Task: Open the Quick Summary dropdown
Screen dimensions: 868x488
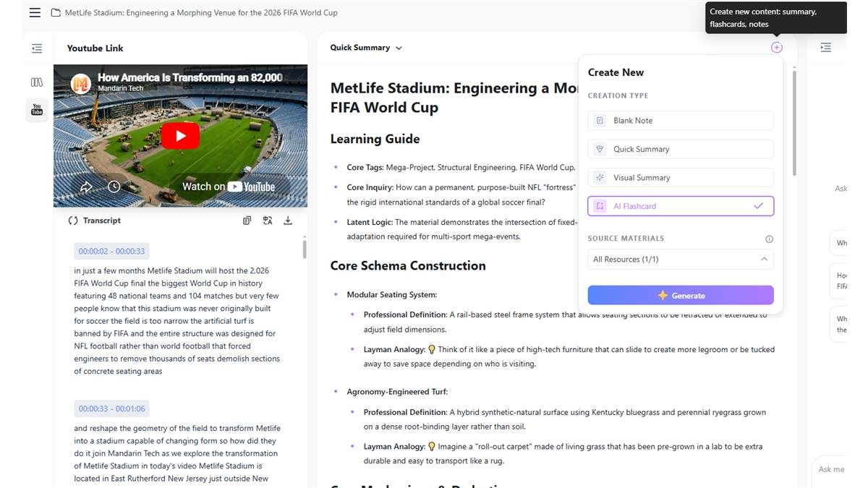Action: click(x=366, y=48)
